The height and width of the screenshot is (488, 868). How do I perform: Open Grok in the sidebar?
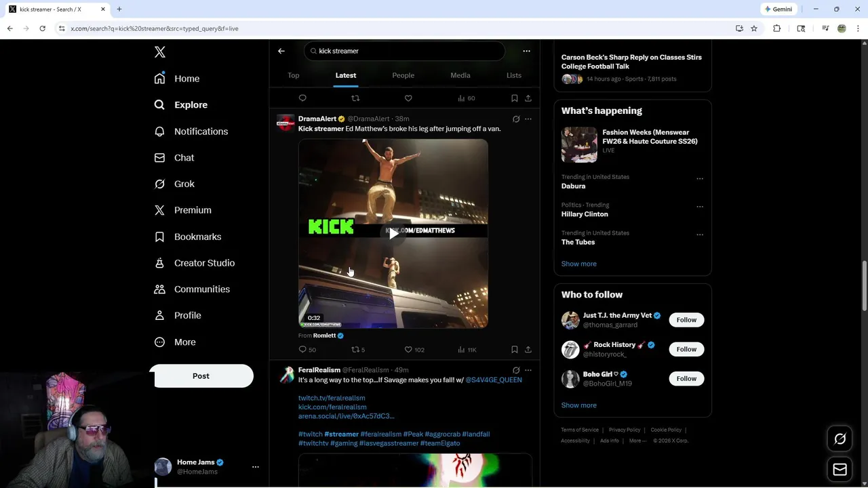click(x=174, y=184)
